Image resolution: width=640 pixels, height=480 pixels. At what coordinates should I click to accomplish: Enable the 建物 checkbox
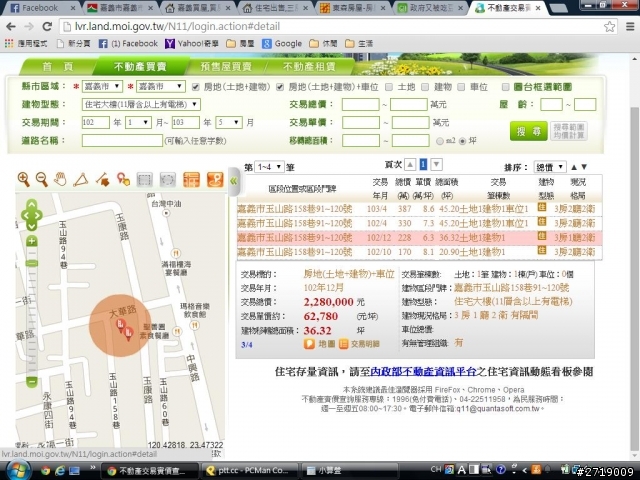[x=425, y=87]
